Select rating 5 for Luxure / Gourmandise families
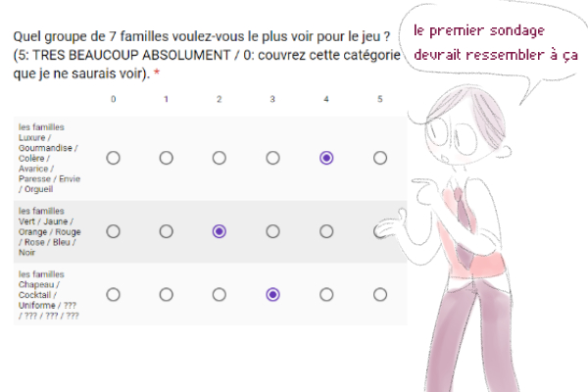Viewport: 588px width, 392px height. tap(380, 158)
